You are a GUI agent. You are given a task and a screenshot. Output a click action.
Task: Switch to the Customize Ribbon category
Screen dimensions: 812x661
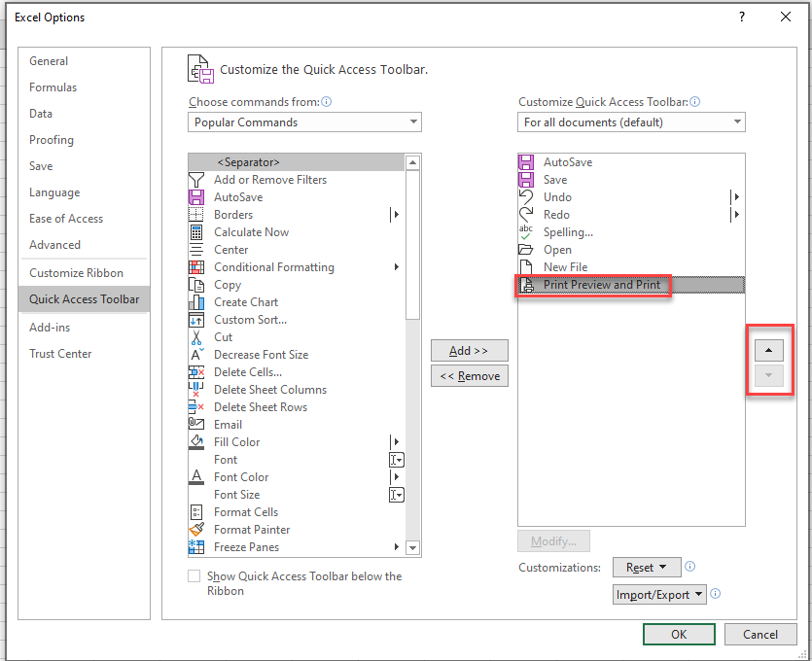pyautogui.click(x=76, y=273)
